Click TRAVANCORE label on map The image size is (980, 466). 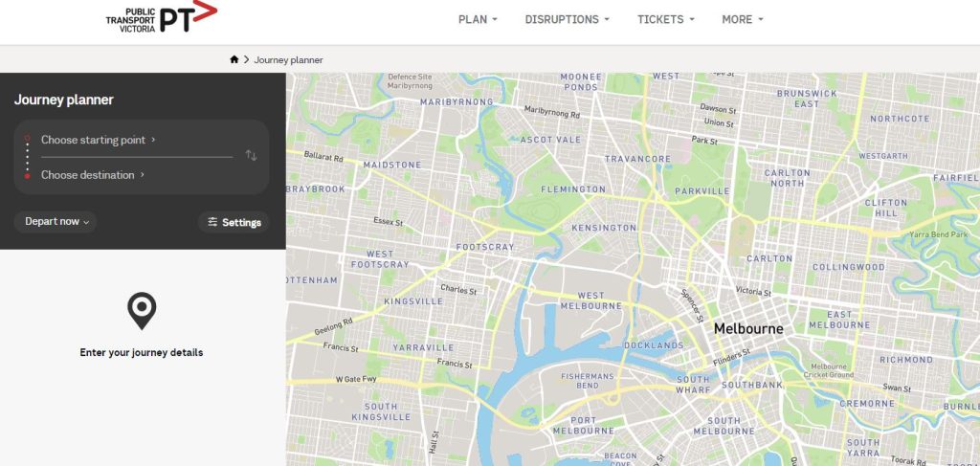click(637, 159)
